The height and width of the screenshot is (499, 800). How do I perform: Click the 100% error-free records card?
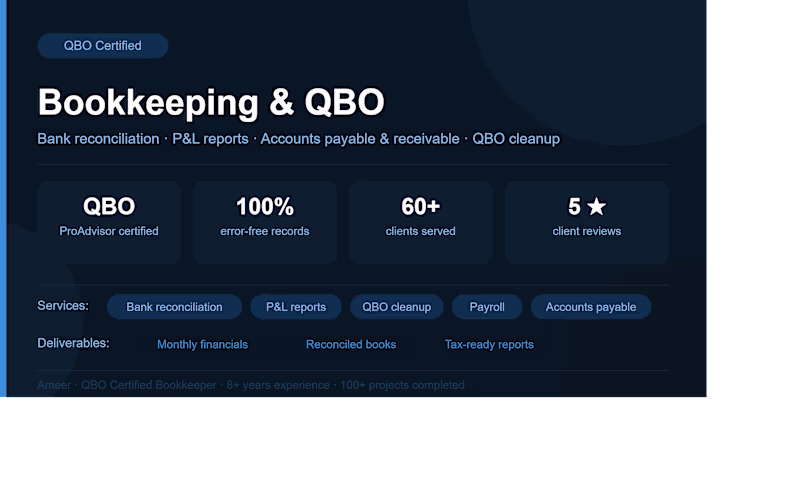click(x=265, y=222)
